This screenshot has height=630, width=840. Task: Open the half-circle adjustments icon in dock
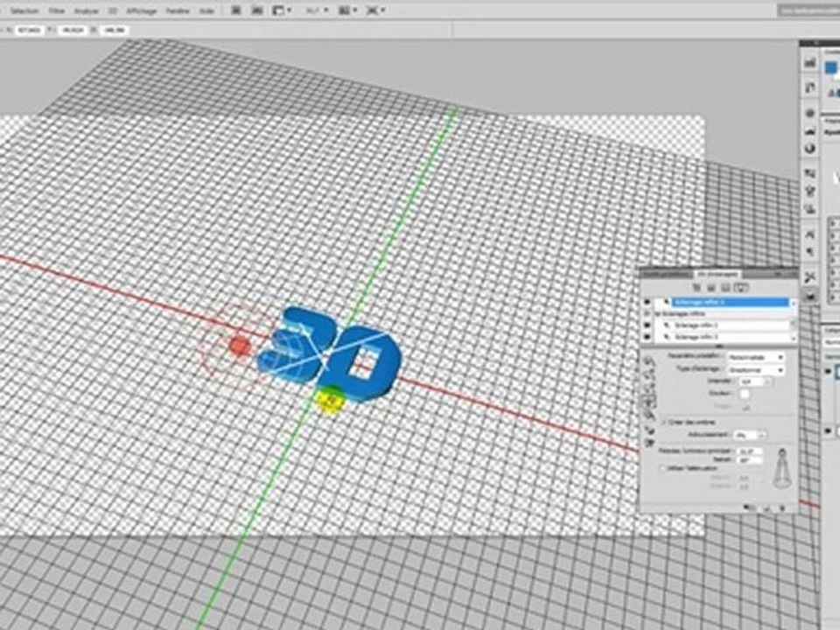(x=810, y=149)
